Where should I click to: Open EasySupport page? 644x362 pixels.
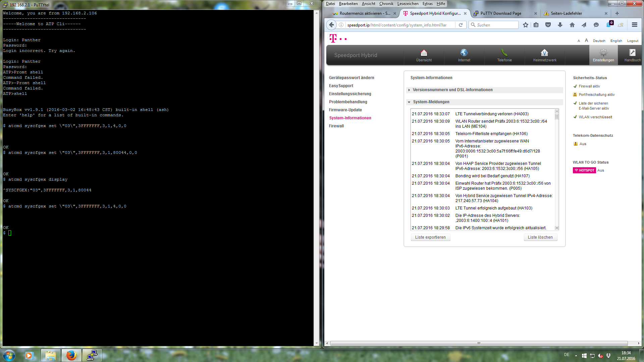pos(341,86)
